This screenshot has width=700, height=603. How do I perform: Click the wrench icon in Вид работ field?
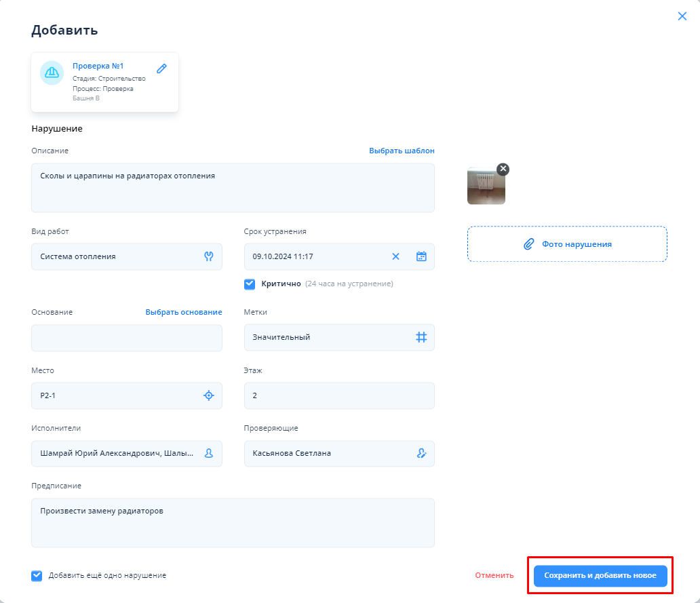[209, 256]
